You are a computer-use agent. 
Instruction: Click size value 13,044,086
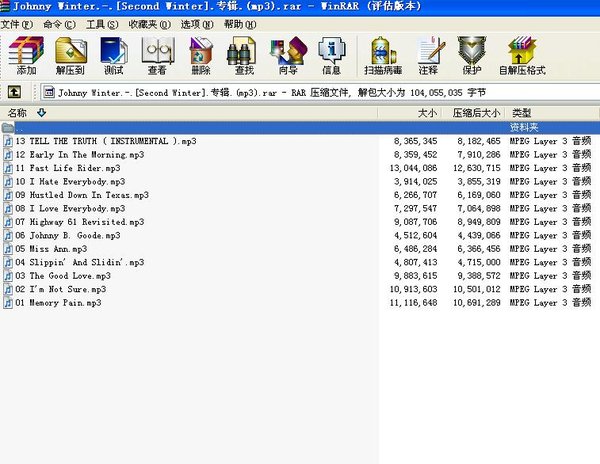(x=413, y=168)
